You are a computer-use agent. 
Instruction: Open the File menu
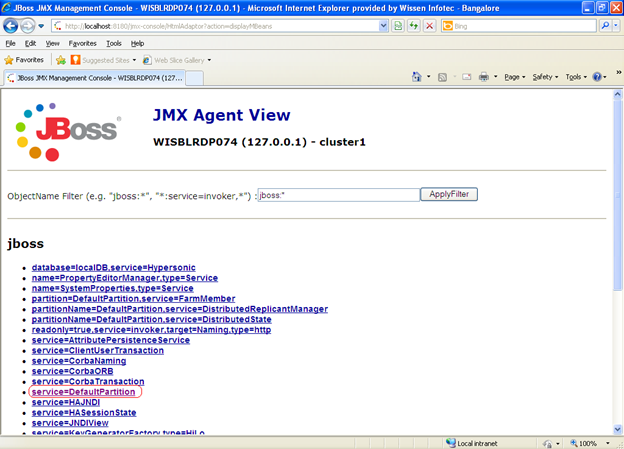pyautogui.click(x=10, y=43)
